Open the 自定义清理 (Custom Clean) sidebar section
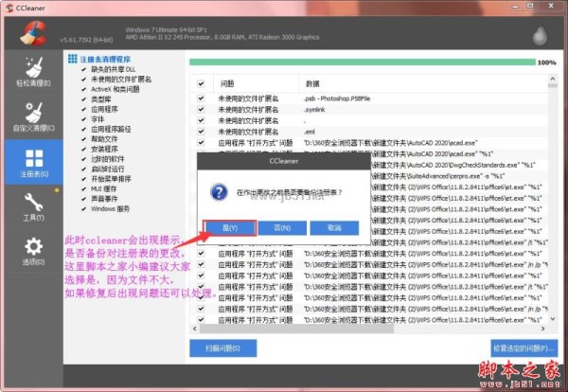The height and width of the screenshot is (392, 568). 32,118
